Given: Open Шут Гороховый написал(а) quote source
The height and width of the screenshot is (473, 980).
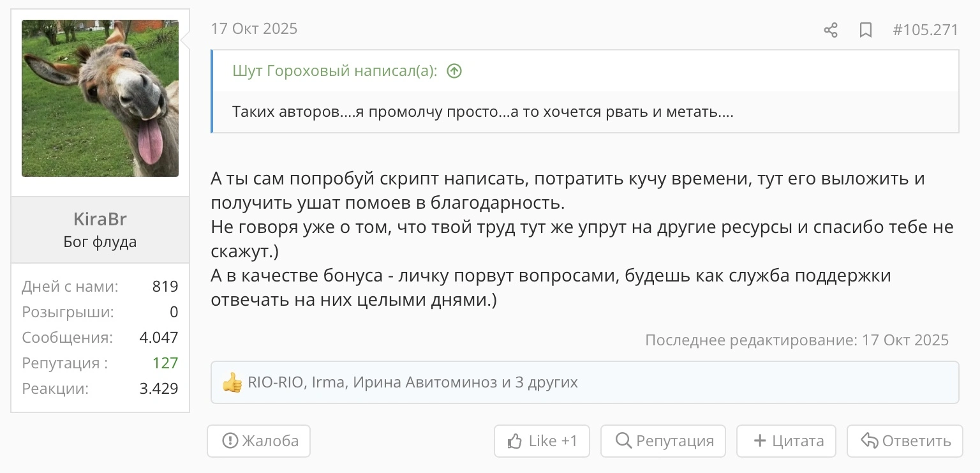Looking at the screenshot, I should tap(335, 71).
